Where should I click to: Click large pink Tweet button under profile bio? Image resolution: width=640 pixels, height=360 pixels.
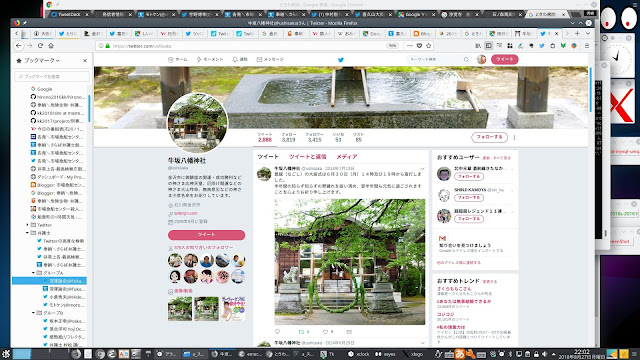207,235
